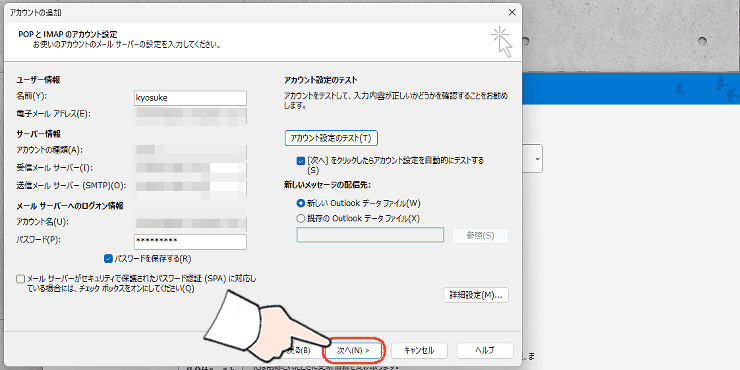Click the 参照(S) browse button
Viewport: 740px width, 370px height.
pyautogui.click(x=480, y=235)
